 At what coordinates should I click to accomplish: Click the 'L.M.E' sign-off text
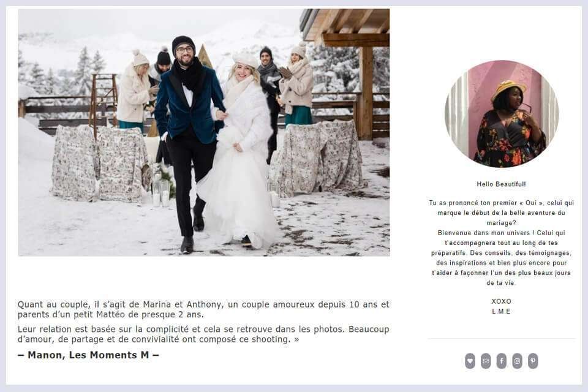pos(502,311)
